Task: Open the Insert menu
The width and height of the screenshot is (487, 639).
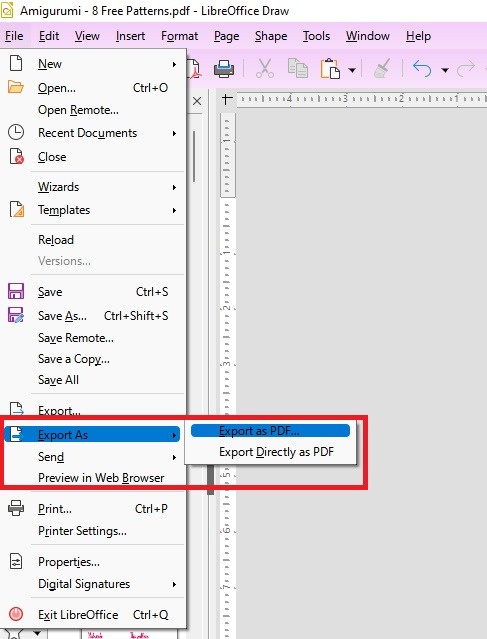Action: coord(130,36)
